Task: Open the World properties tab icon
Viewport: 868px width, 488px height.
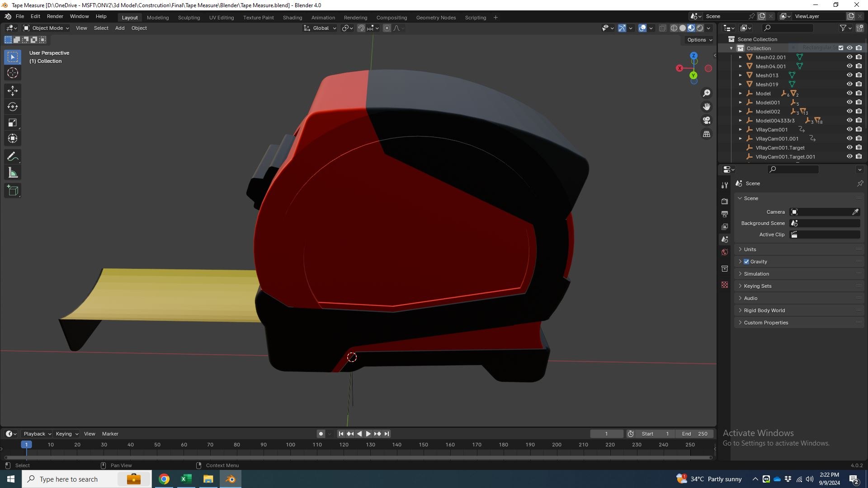Action: coord(725,252)
